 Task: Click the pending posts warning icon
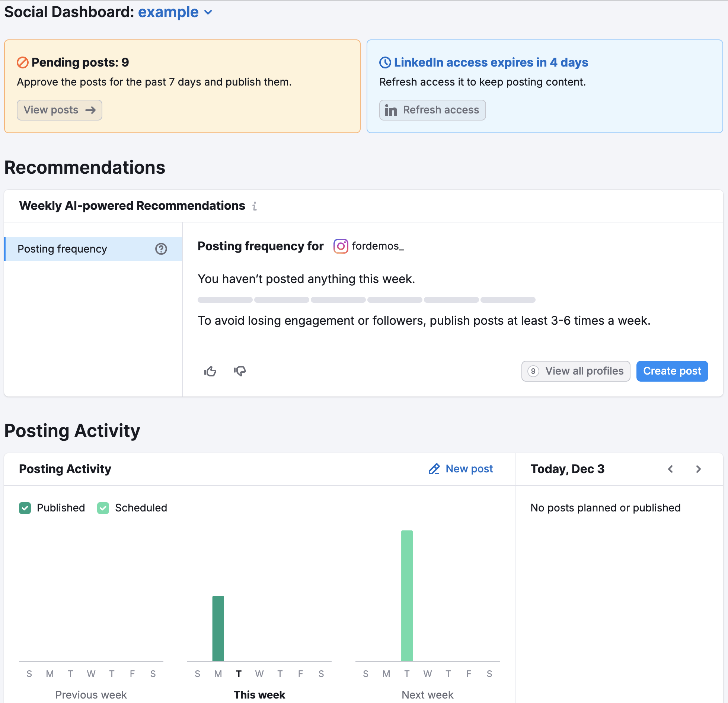[23, 62]
